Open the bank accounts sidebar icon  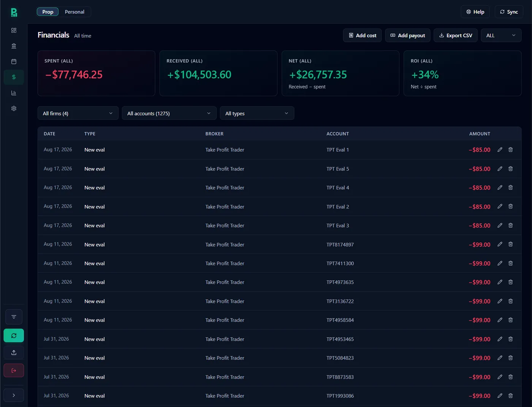[x=14, y=46]
